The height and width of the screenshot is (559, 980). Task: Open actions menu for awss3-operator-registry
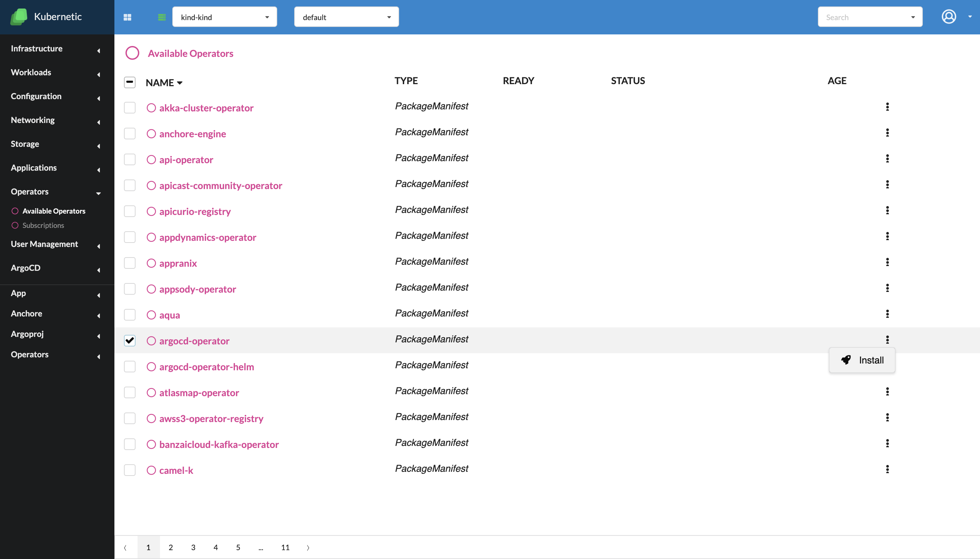887,417
